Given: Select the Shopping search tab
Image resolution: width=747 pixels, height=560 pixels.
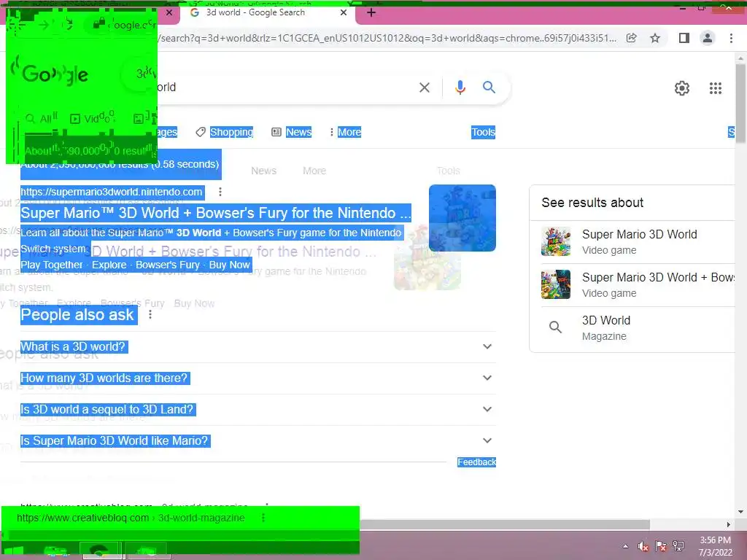Looking at the screenshot, I should click(x=225, y=133).
